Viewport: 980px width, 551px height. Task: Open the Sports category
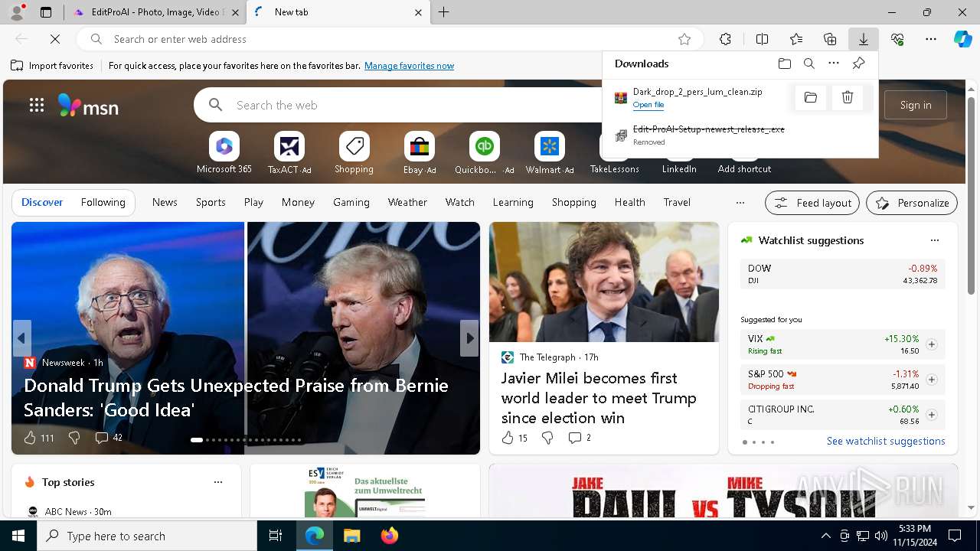click(211, 202)
